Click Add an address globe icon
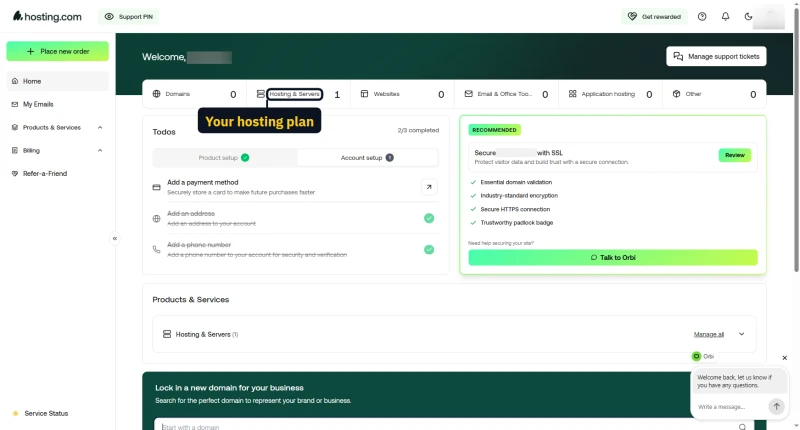Screen dimensions: 800x430 157,219
